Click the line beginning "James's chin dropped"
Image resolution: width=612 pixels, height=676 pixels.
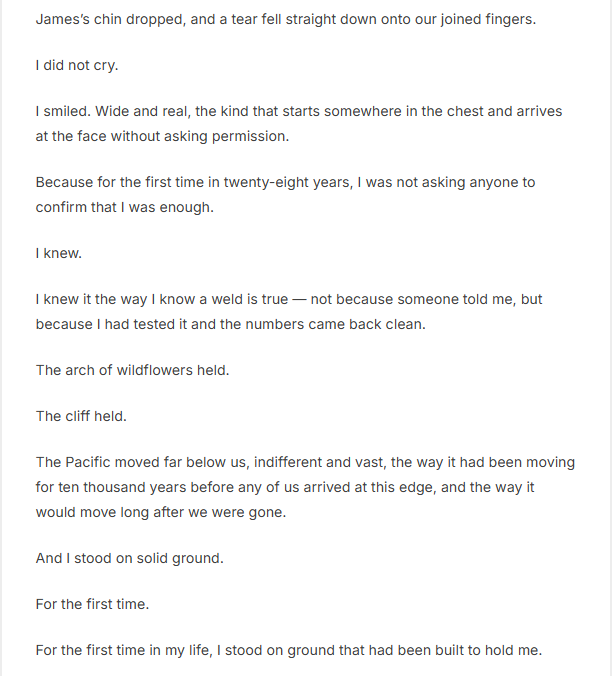(285, 19)
